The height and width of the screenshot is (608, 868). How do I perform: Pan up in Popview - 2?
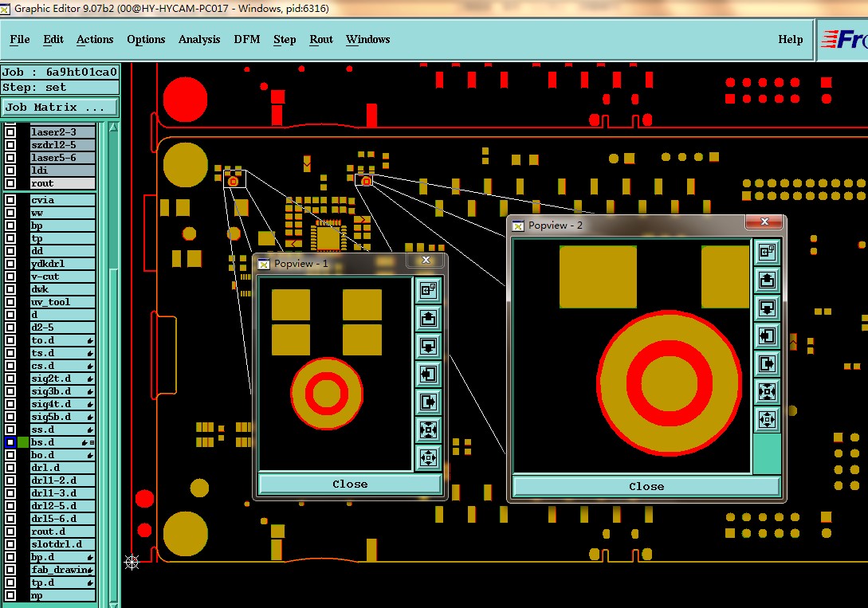click(x=767, y=280)
